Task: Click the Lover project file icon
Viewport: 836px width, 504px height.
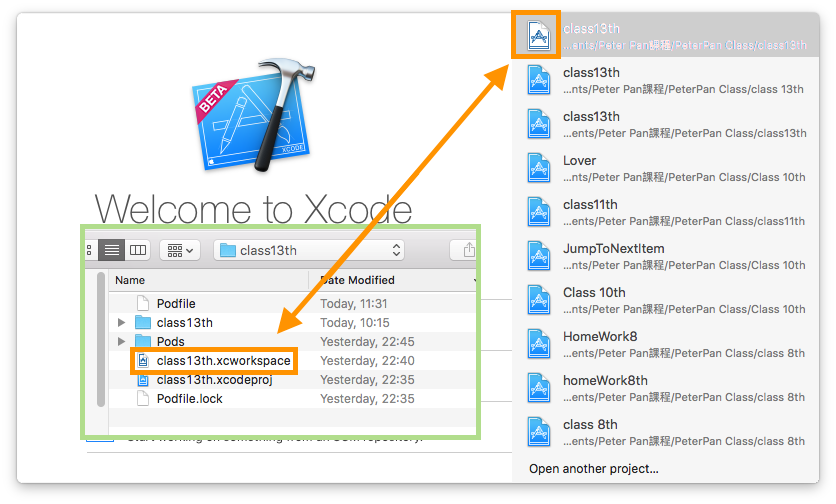Action: click(x=538, y=168)
